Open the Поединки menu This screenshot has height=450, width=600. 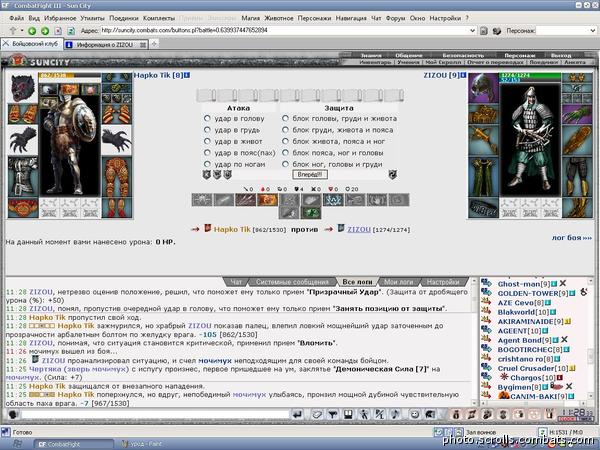point(124,18)
